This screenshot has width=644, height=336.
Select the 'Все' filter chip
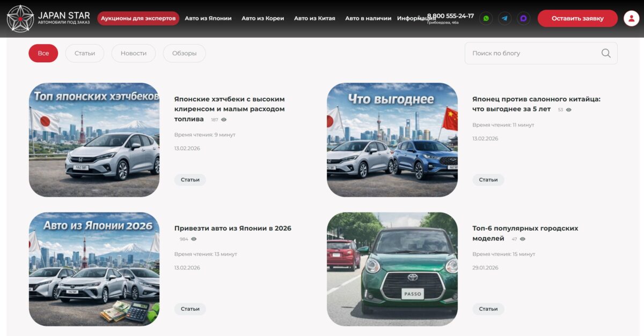point(43,53)
